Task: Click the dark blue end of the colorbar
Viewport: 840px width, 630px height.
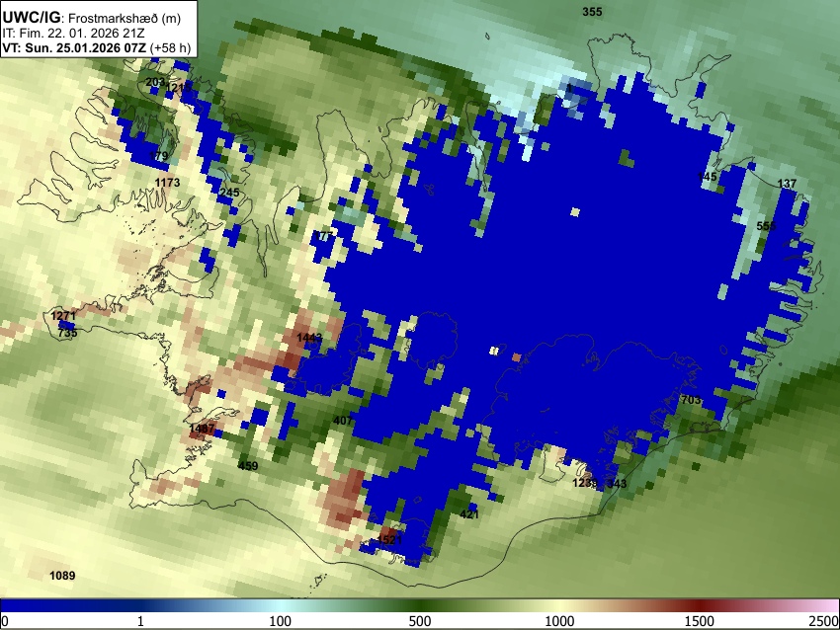Action: pos(33,606)
